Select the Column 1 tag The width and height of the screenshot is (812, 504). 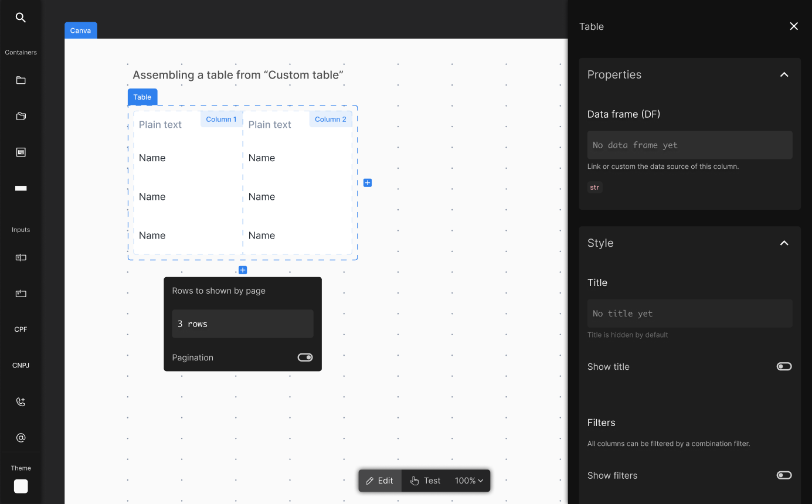coord(221,119)
